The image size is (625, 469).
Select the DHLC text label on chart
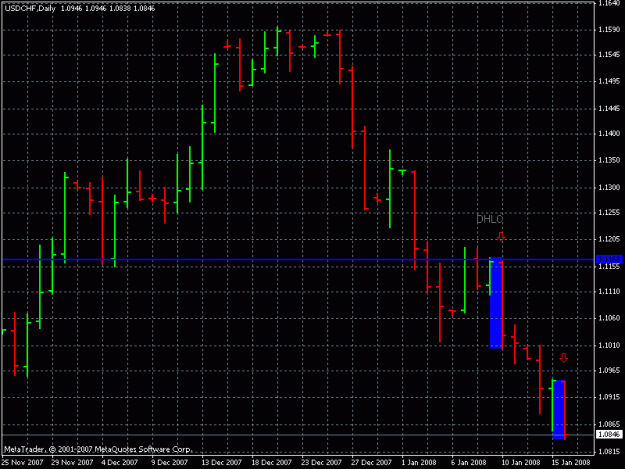489,219
